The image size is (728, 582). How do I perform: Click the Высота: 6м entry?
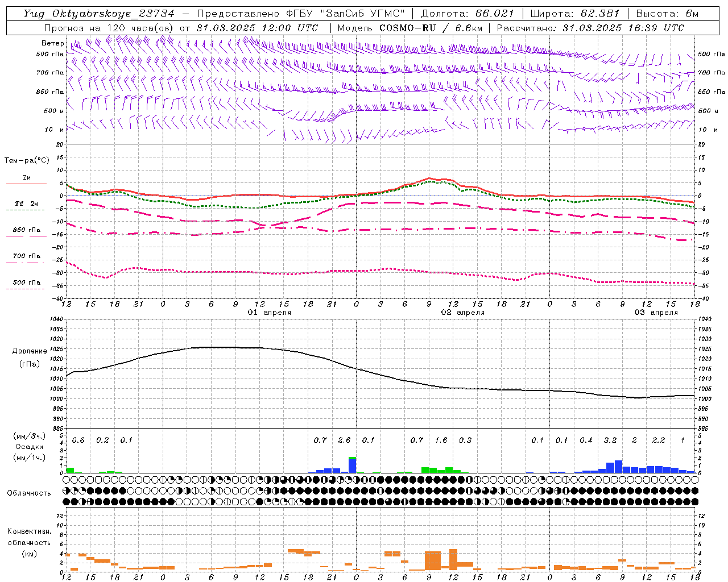[667, 14]
